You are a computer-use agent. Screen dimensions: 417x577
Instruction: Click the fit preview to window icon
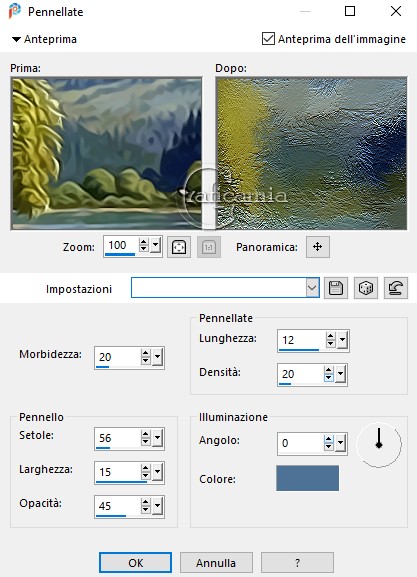(179, 247)
